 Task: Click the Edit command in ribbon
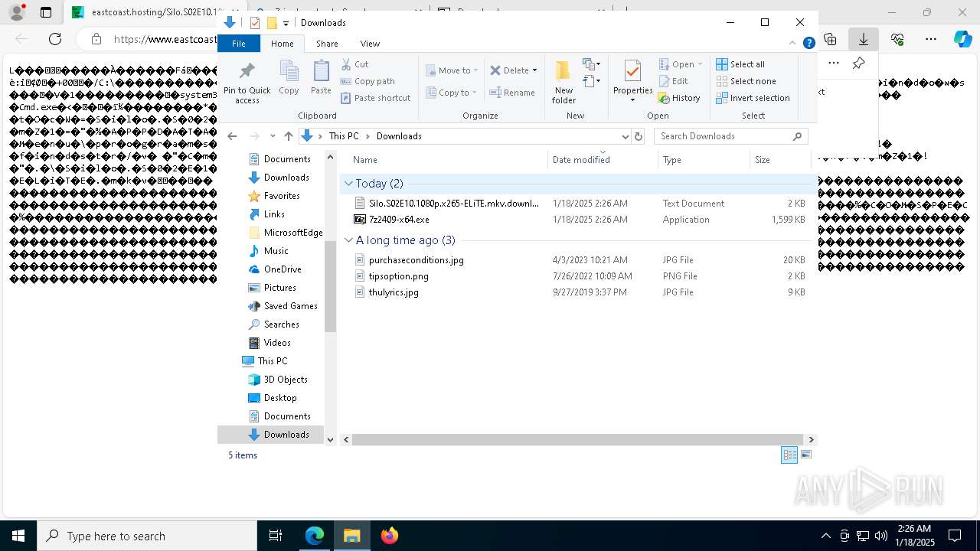pos(673,81)
